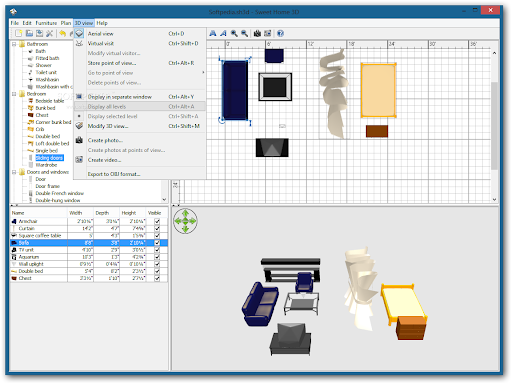Open the Furniture menu
Viewport: 512px width, 384px height.
coord(46,23)
